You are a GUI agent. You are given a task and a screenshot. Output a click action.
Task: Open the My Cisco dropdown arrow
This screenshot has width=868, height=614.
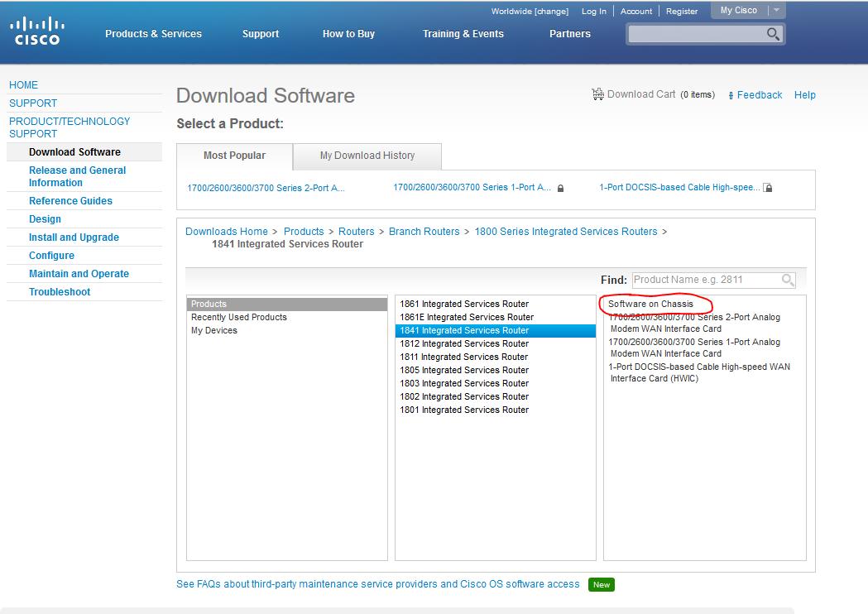776,10
